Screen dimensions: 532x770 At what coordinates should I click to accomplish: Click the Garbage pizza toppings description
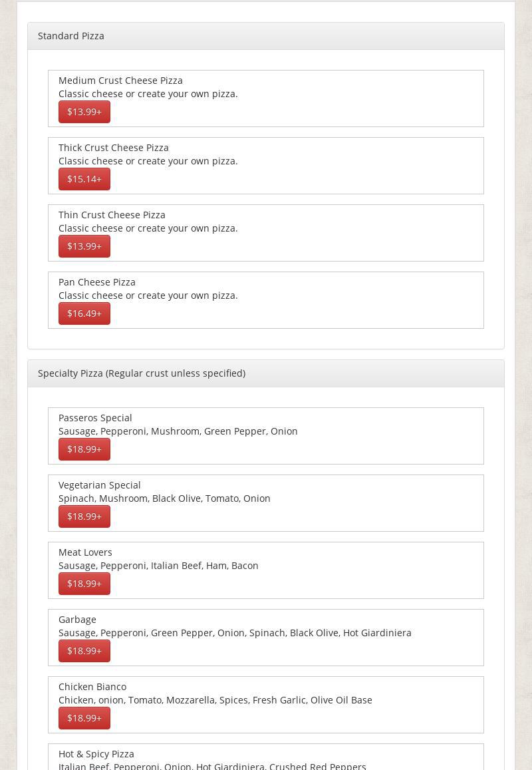coord(235,633)
